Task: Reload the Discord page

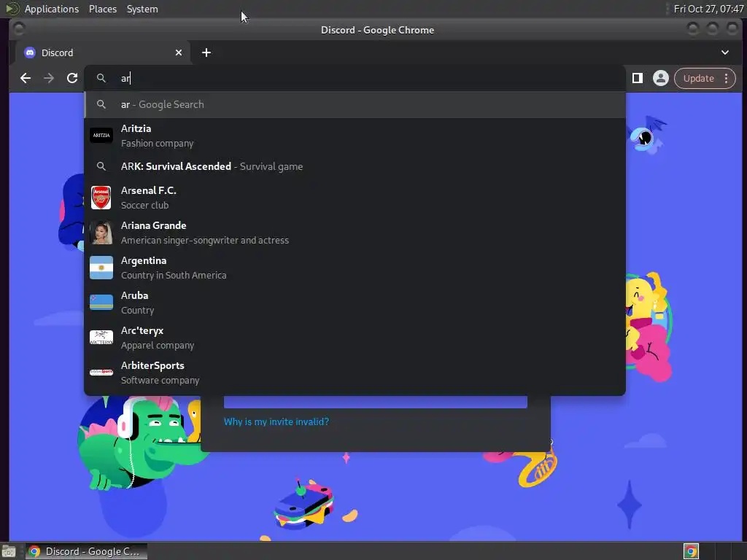Action: point(72,78)
